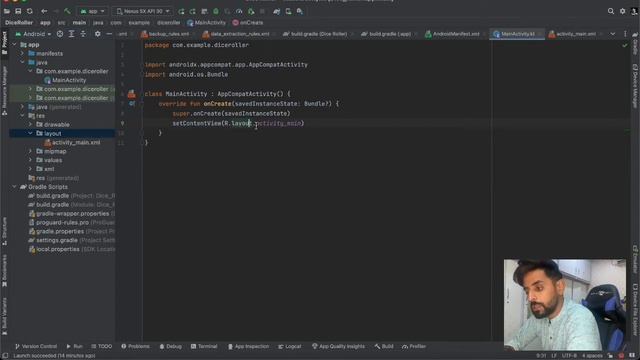Show hidden tabs with chevron dropdown
640x360 pixels.
coord(613,34)
